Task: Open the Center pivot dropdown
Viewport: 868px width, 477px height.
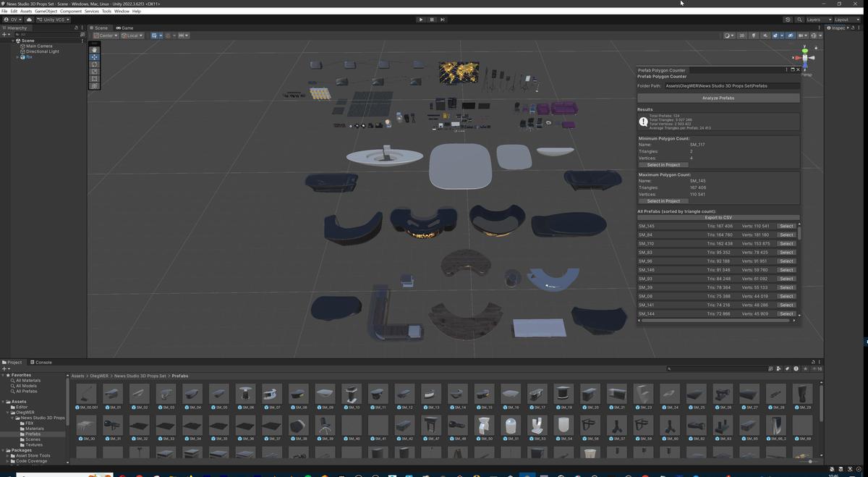Action: [105, 35]
